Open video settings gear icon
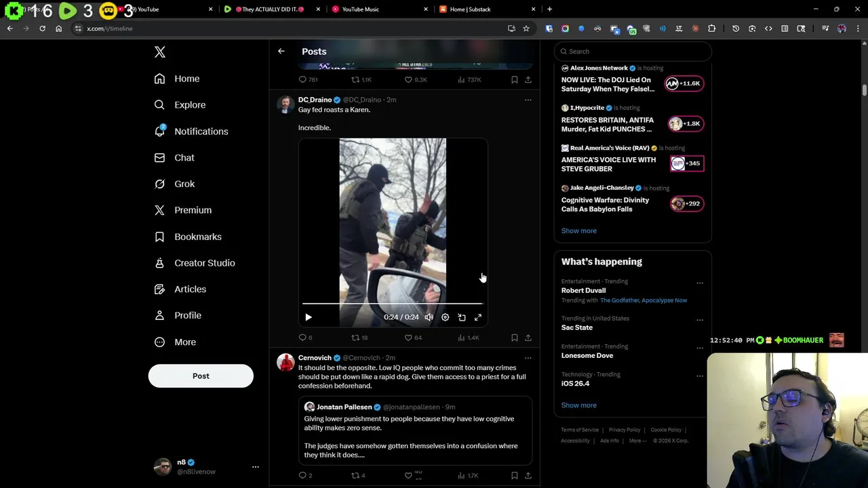The height and width of the screenshot is (488, 868). [446, 317]
